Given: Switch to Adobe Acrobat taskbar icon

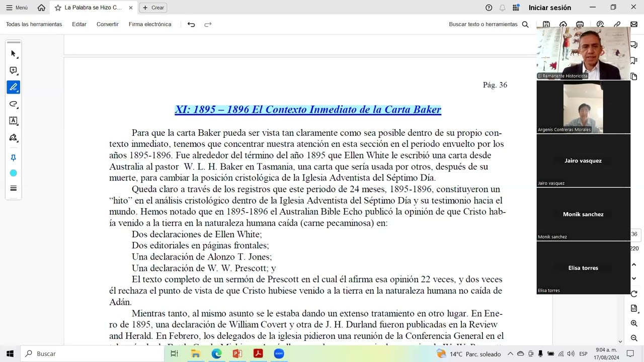Looking at the screenshot, I should (x=258, y=353).
